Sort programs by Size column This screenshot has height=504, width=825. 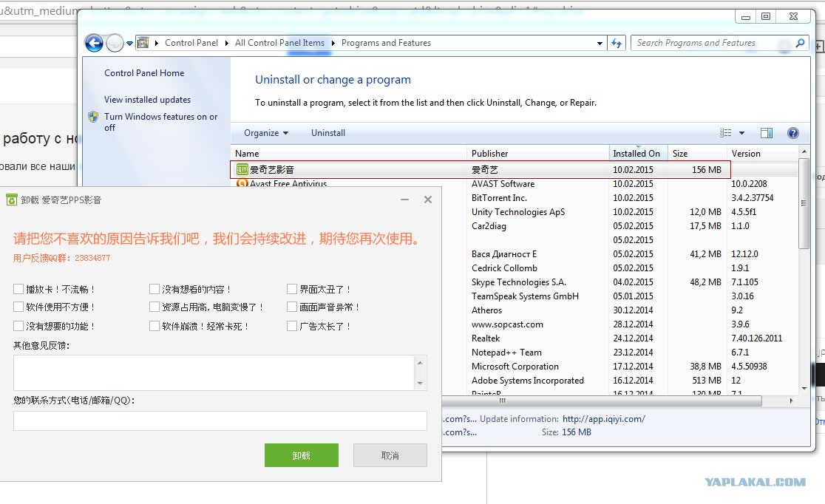[697, 154]
